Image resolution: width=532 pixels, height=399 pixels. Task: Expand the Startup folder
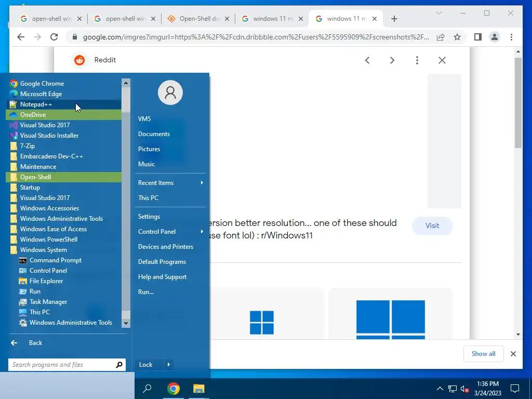point(63,188)
